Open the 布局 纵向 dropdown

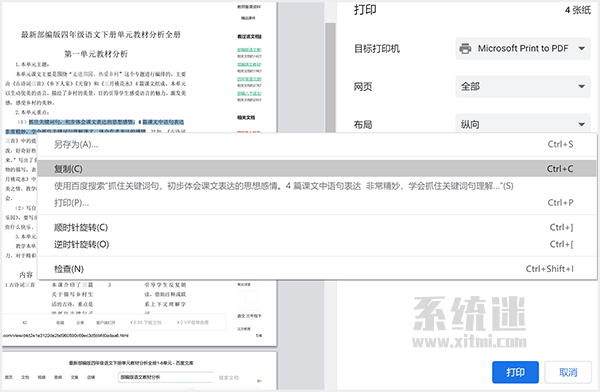coord(523,123)
